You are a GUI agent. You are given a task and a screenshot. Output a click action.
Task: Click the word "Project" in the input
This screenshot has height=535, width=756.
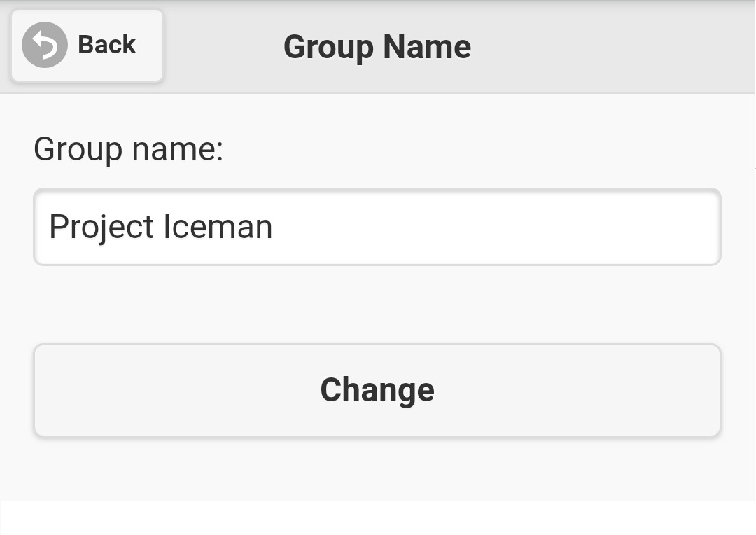pos(101,227)
